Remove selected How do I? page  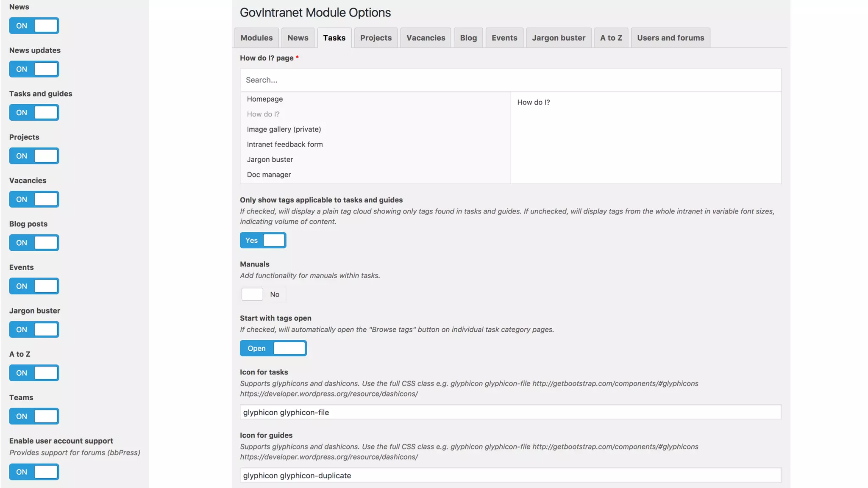click(x=533, y=103)
